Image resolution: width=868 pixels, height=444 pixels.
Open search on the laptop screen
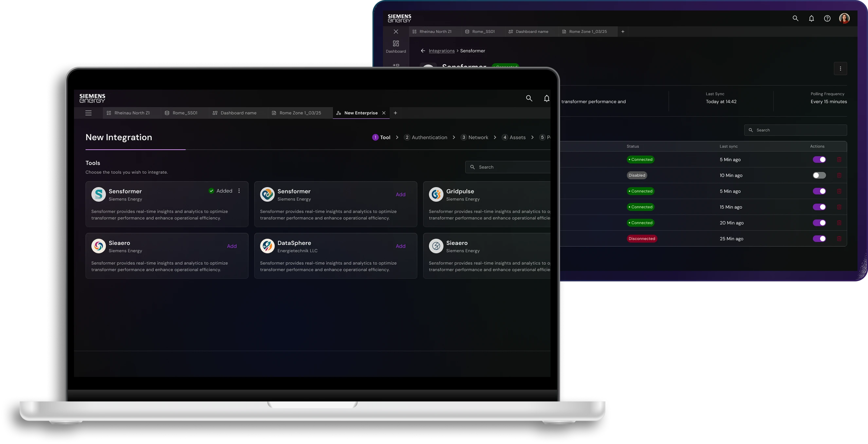pos(529,98)
